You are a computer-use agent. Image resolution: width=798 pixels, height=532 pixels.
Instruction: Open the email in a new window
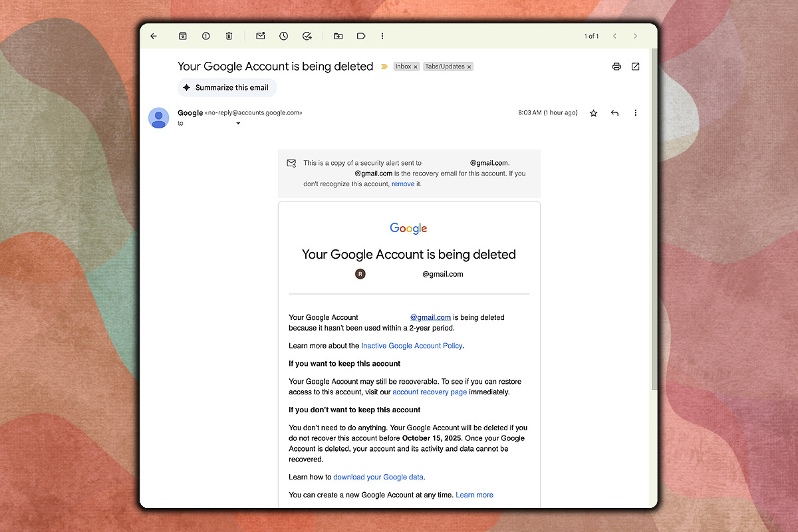pyautogui.click(x=636, y=66)
